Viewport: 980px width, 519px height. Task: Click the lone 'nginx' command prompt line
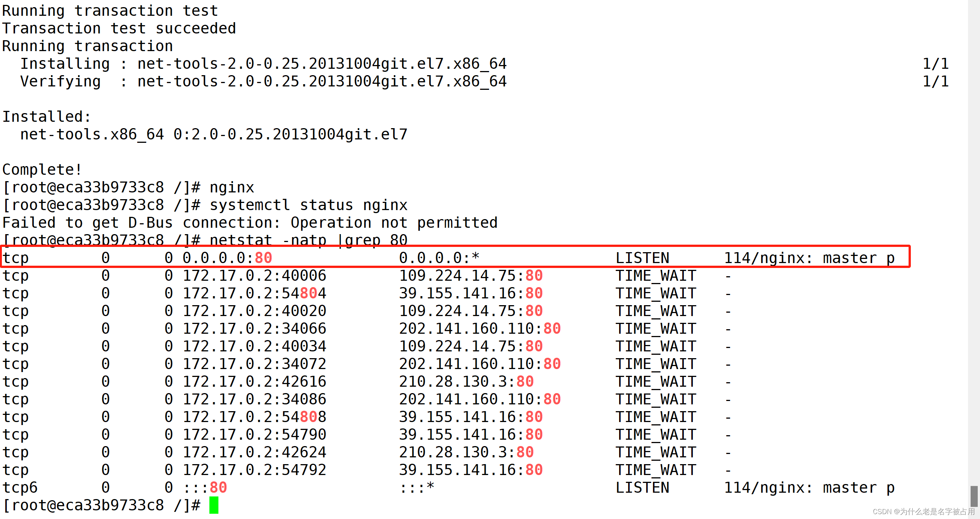point(231,187)
